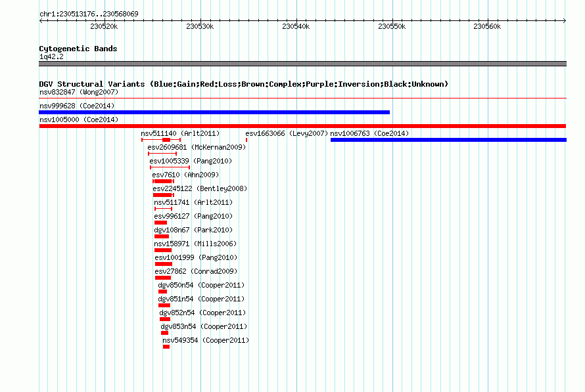The image size is (585, 392).
Task: Click the 1q42.2 band label
Action: (51, 56)
